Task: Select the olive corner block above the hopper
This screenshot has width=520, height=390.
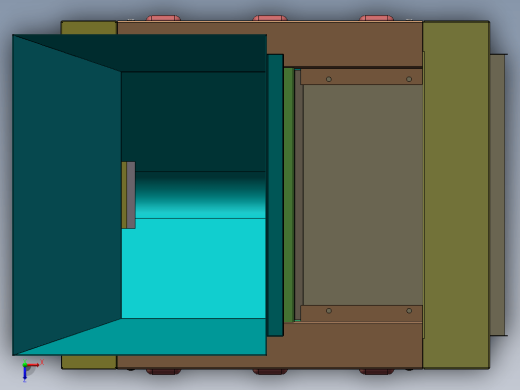Action: tap(89, 28)
